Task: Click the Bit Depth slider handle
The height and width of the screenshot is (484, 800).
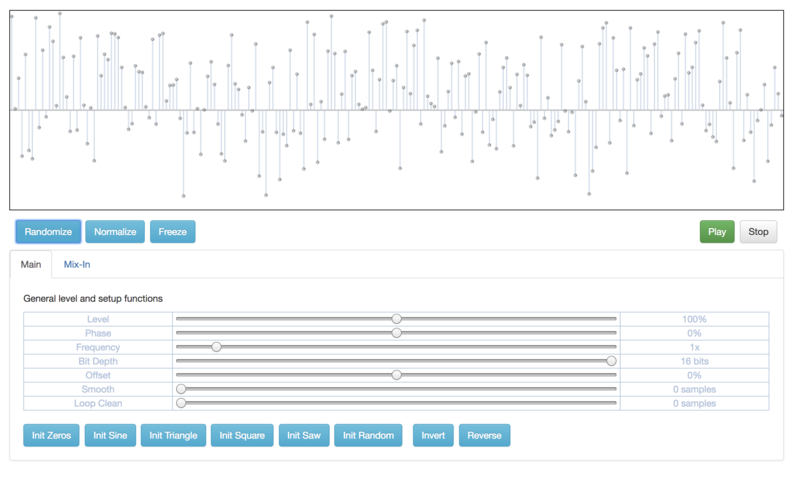Action: coord(611,361)
